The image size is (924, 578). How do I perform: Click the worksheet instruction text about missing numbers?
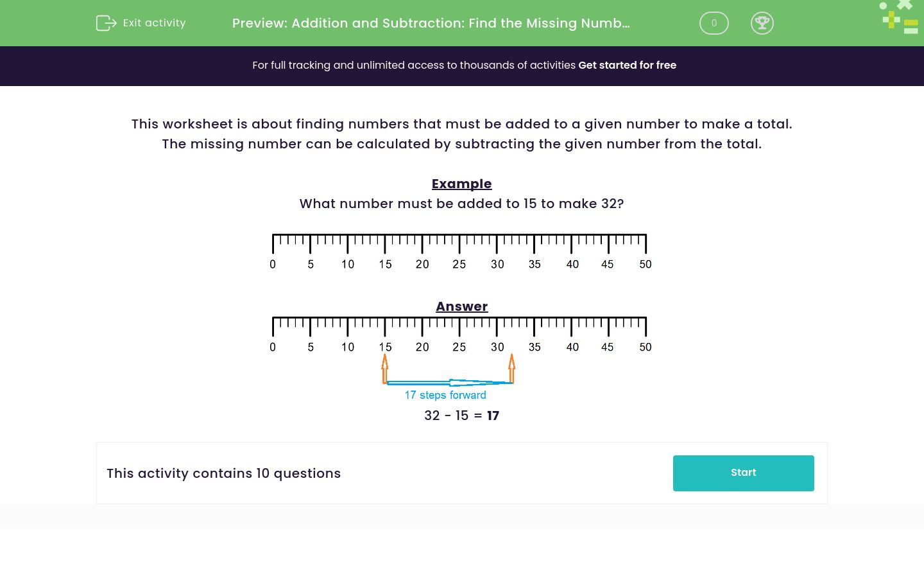[x=461, y=134]
